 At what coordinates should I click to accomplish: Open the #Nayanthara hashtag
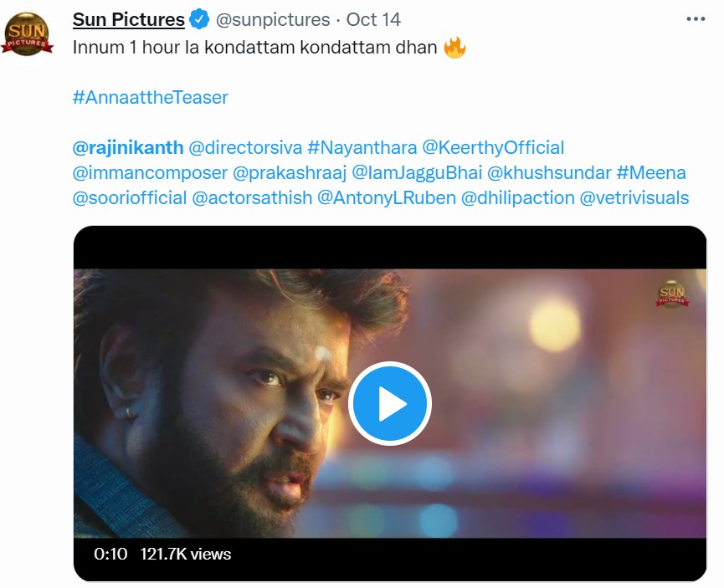362,148
